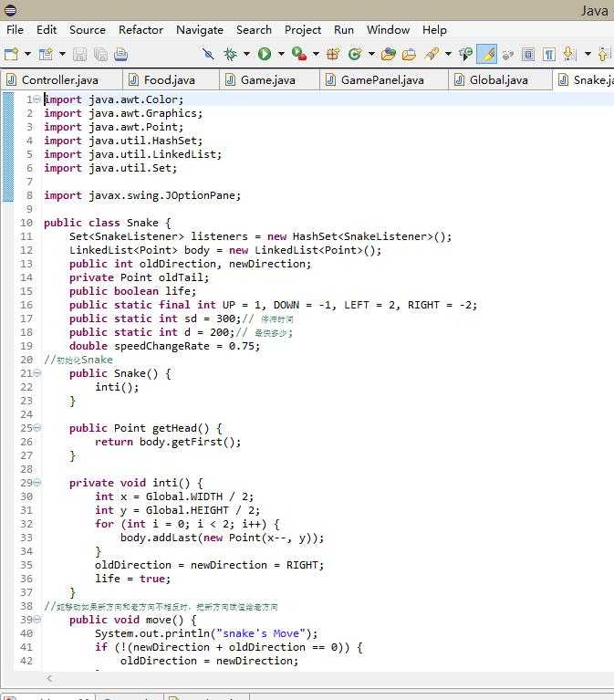614x700 pixels.
Task: Collapse the imports fold at line 1
Action: (x=37, y=99)
